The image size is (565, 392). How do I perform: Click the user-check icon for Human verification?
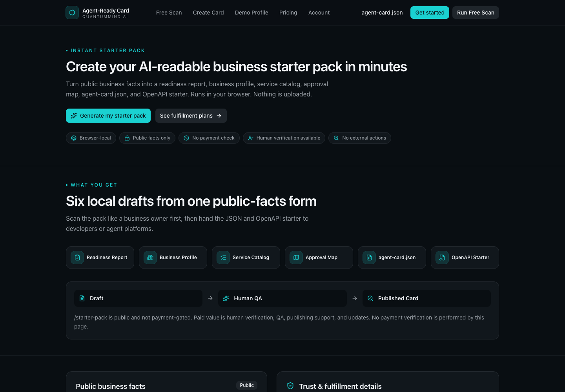coord(251,138)
